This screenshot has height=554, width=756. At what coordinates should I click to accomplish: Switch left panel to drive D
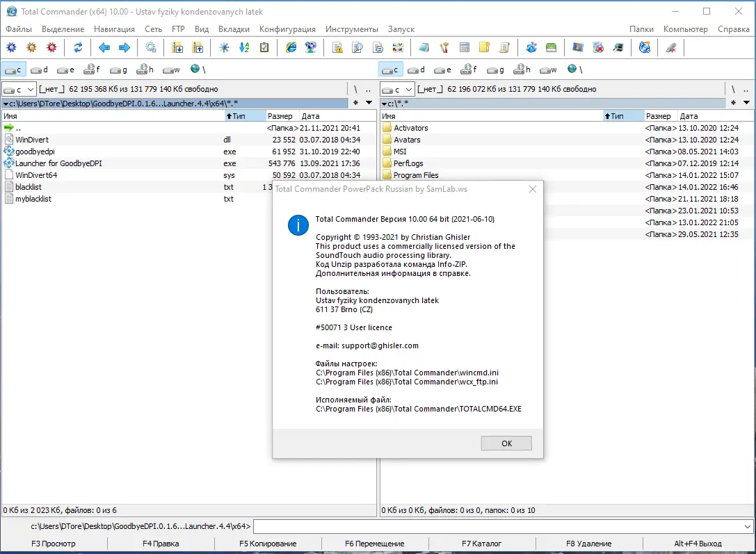[x=38, y=69]
